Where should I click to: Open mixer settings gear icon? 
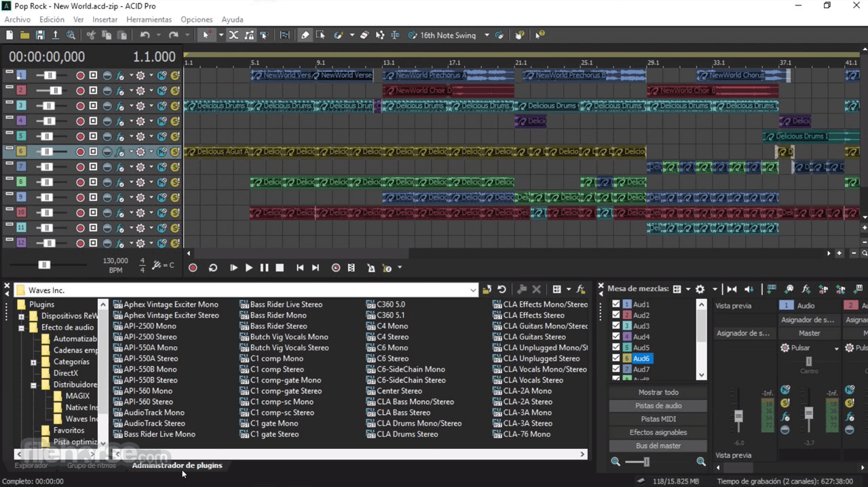(700, 289)
